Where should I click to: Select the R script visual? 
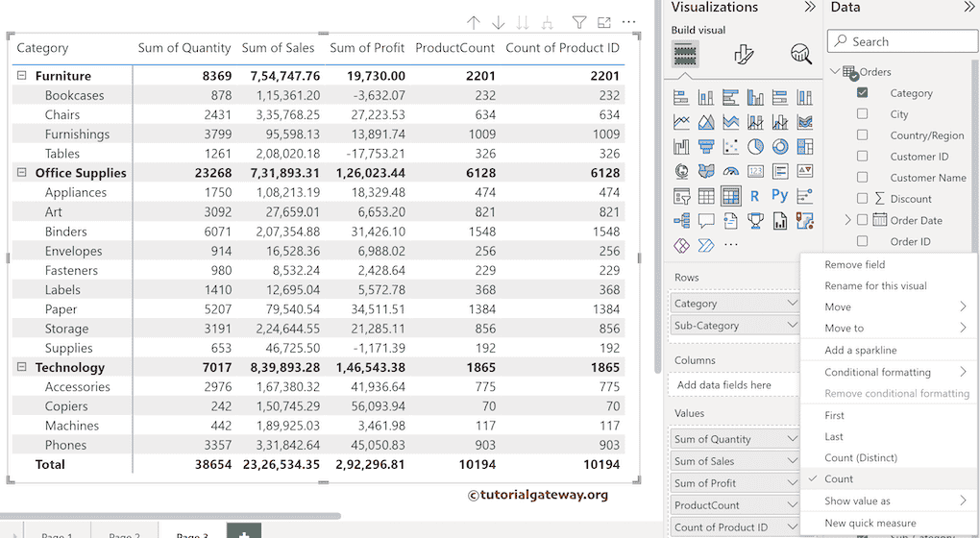[755, 196]
